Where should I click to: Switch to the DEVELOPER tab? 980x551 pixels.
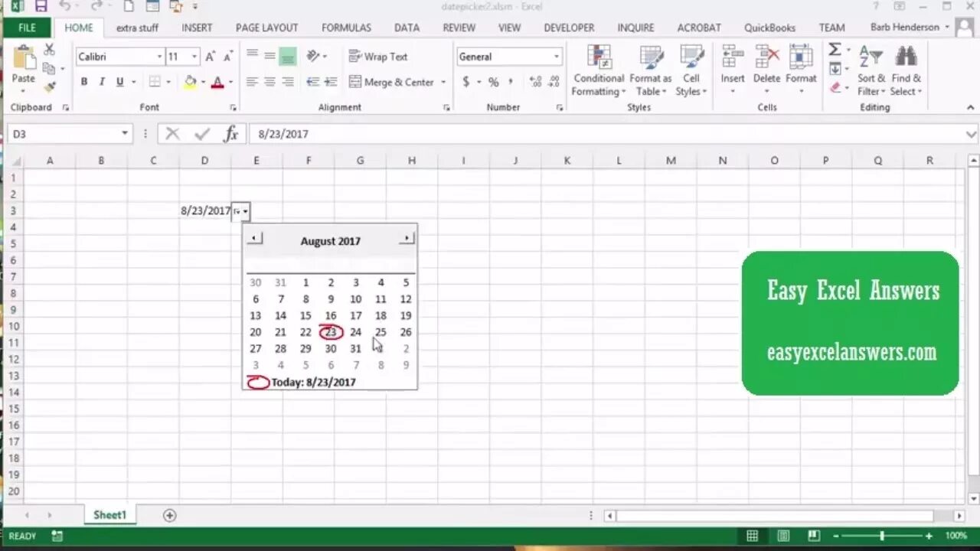tap(569, 28)
